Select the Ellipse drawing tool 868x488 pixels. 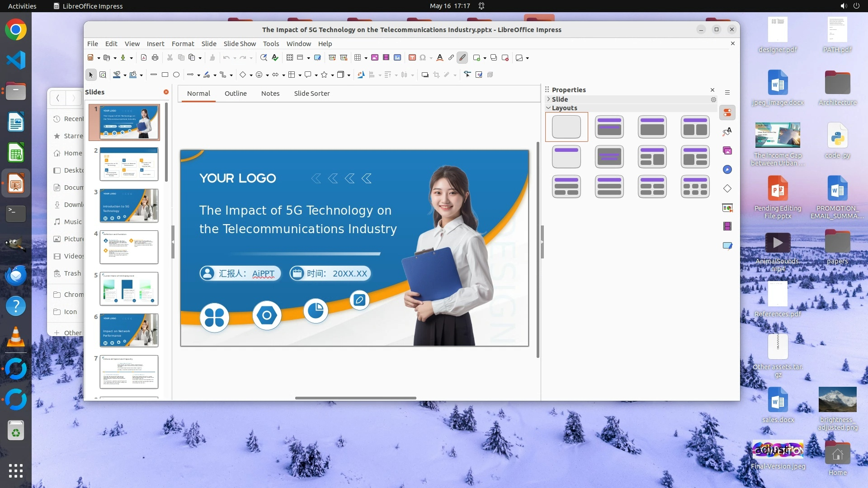176,75
